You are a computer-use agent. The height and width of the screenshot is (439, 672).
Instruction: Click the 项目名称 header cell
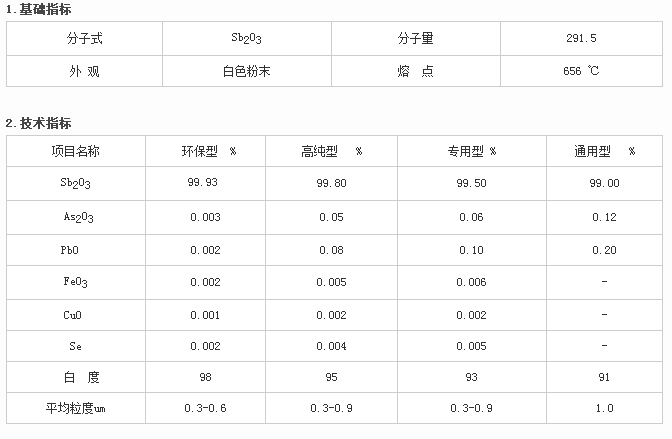(x=76, y=151)
